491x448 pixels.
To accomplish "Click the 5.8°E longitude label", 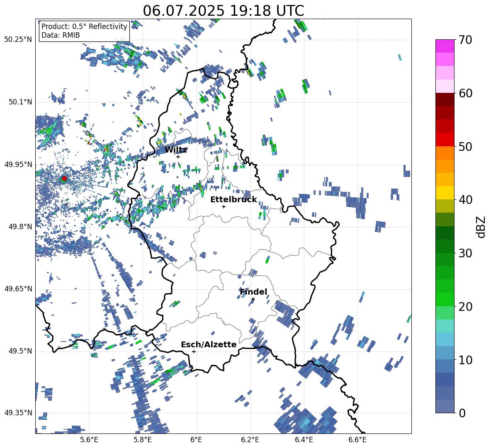I will point(143,440).
